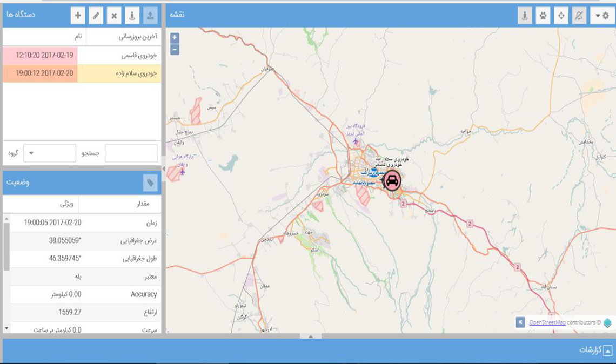This screenshot has width=616, height=364.
Task: Click the جستجو search input field
Action: tap(131, 153)
